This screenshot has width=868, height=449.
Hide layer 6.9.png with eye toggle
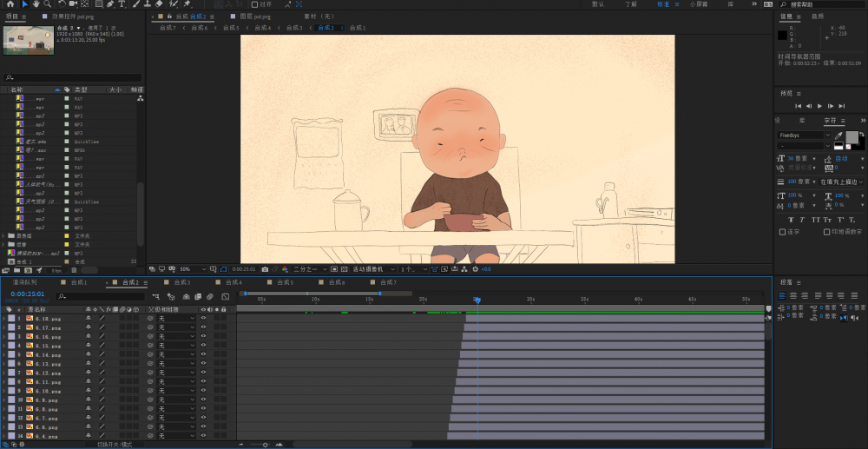point(203,399)
